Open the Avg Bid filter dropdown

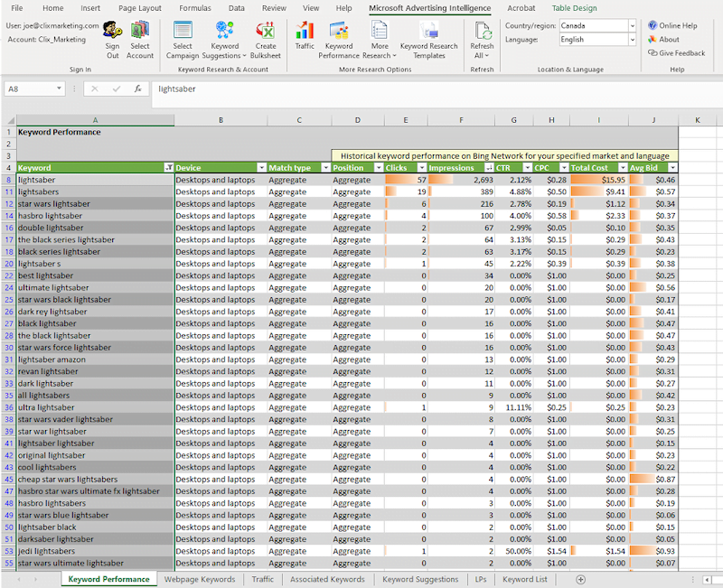pos(672,168)
